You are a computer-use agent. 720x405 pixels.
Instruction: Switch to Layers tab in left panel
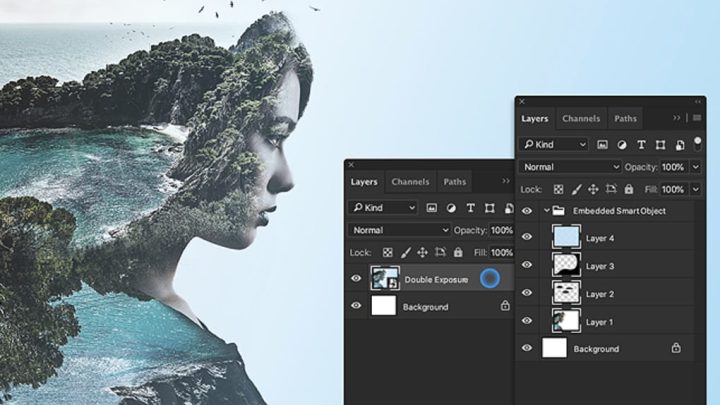pyautogui.click(x=364, y=182)
